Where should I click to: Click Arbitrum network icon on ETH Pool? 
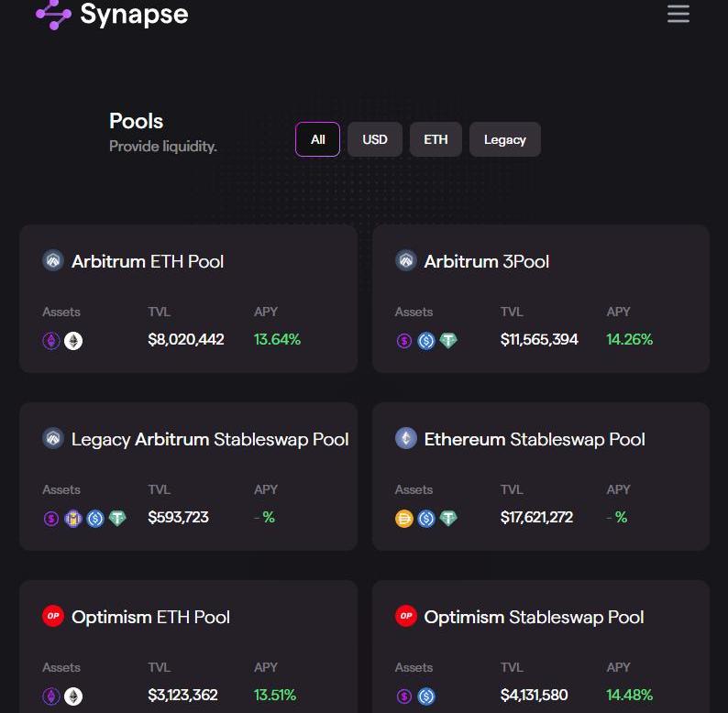click(x=53, y=261)
